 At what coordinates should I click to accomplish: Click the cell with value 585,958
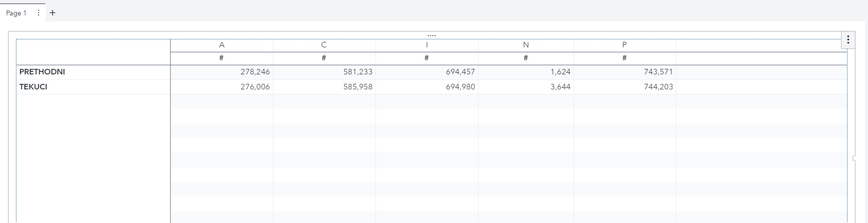357,87
